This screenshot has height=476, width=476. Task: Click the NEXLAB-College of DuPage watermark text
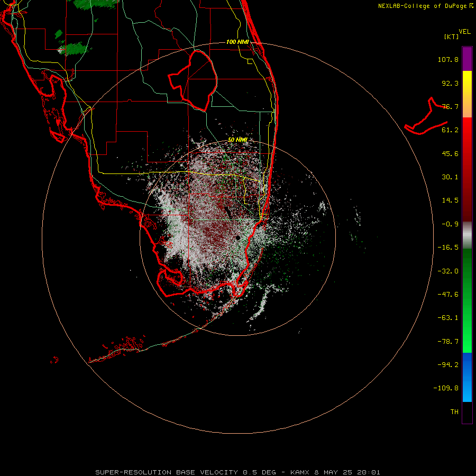tap(426, 6)
